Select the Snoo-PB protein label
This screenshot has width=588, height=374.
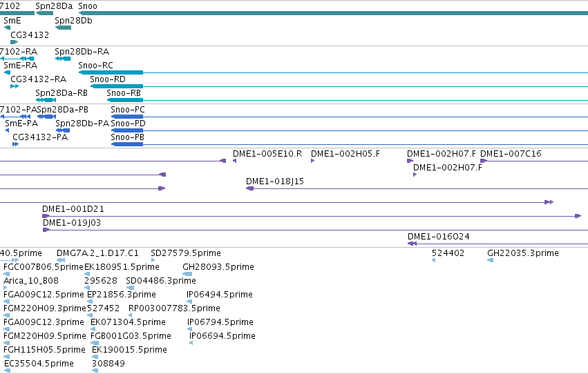click(x=128, y=137)
